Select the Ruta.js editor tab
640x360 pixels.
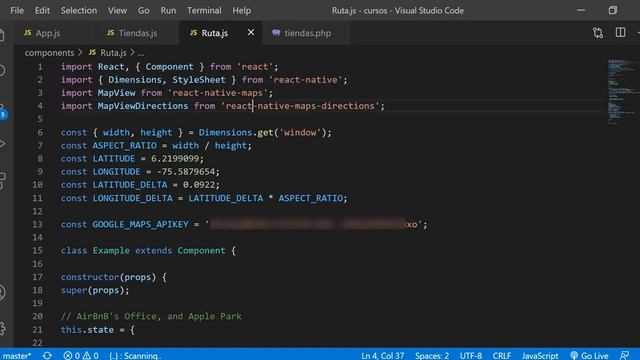click(215, 33)
